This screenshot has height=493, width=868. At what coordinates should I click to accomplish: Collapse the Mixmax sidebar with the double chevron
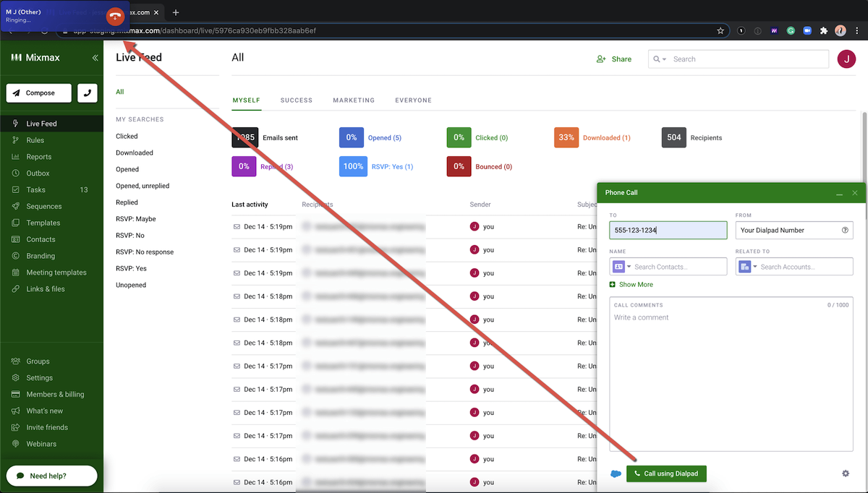[95, 58]
